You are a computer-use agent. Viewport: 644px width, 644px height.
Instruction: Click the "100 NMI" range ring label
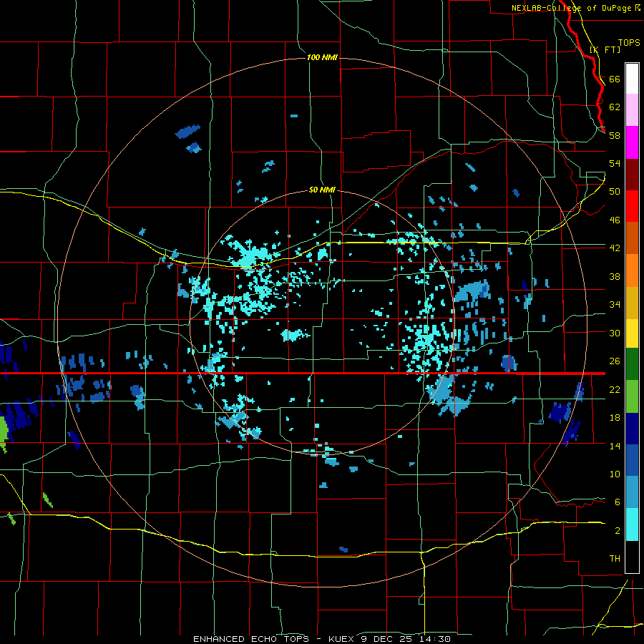[x=322, y=57]
